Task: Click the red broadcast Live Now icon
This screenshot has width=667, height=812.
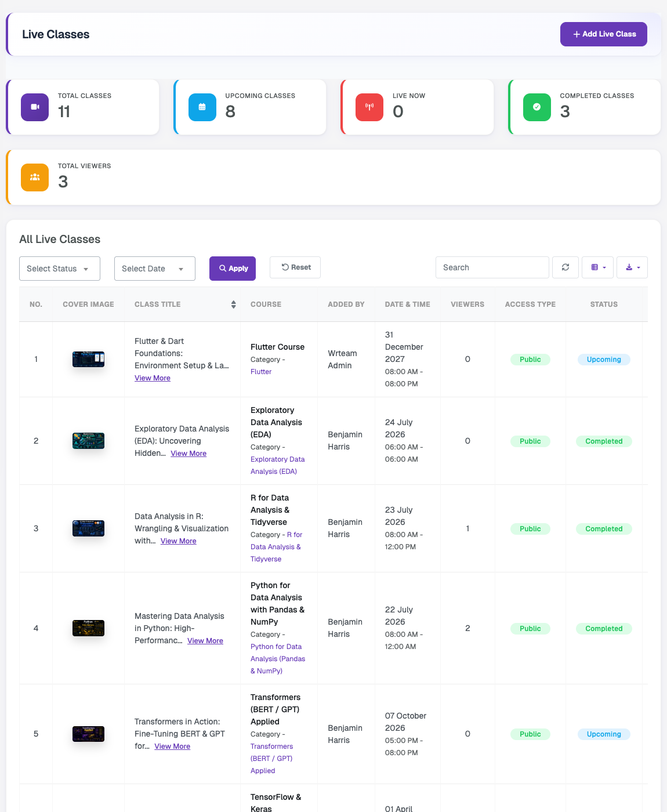Action: tap(369, 107)
